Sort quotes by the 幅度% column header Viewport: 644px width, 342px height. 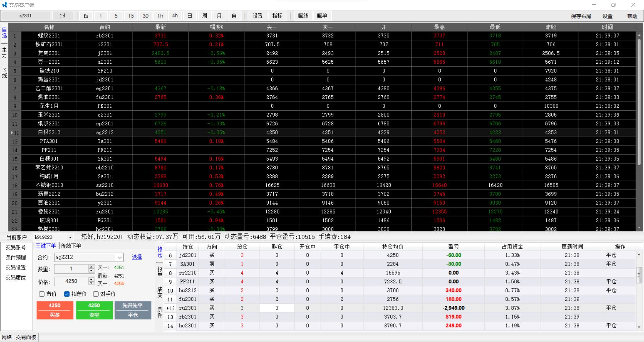pos(216,27)
